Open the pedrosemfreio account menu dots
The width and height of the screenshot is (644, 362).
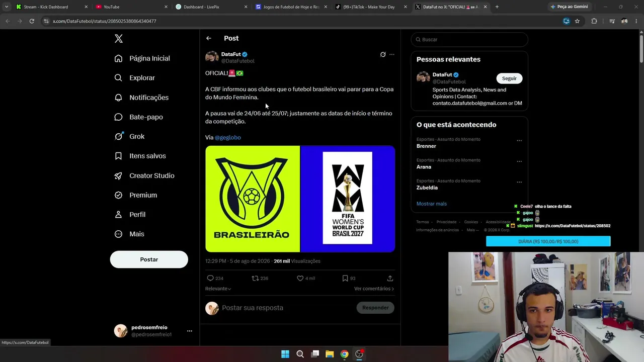(190, 331)
